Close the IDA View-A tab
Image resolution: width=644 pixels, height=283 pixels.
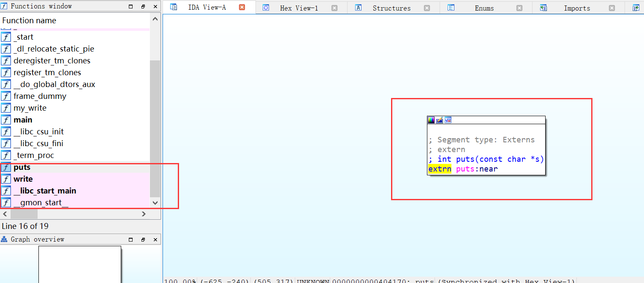(242, 7)
